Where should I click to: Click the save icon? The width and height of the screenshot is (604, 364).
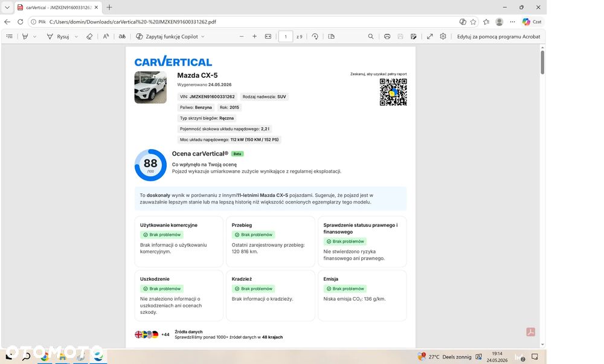pos(400,37)
